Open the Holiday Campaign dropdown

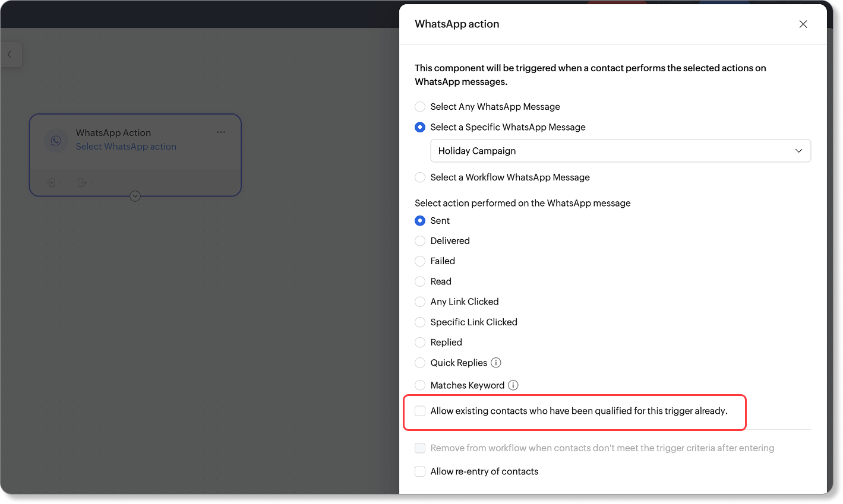pos(620,151)
